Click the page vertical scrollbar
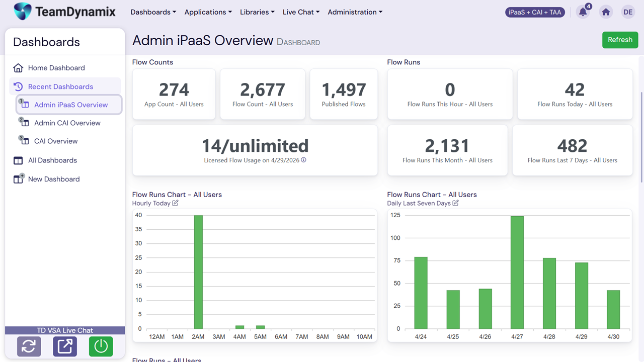Image resolution: width=644 pixels, height=362 pixels. tap(641, 137)
